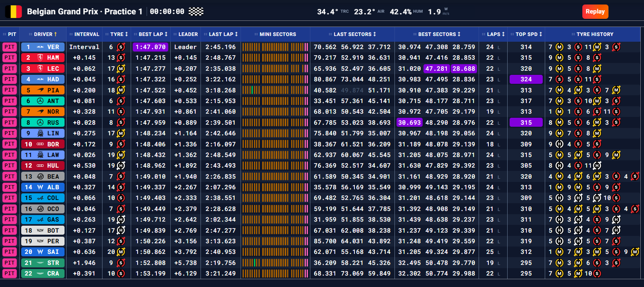Click the Aston Martin logo in STR's chip
The width and height of the screenshot is (644, 287).
coord(40,263)
